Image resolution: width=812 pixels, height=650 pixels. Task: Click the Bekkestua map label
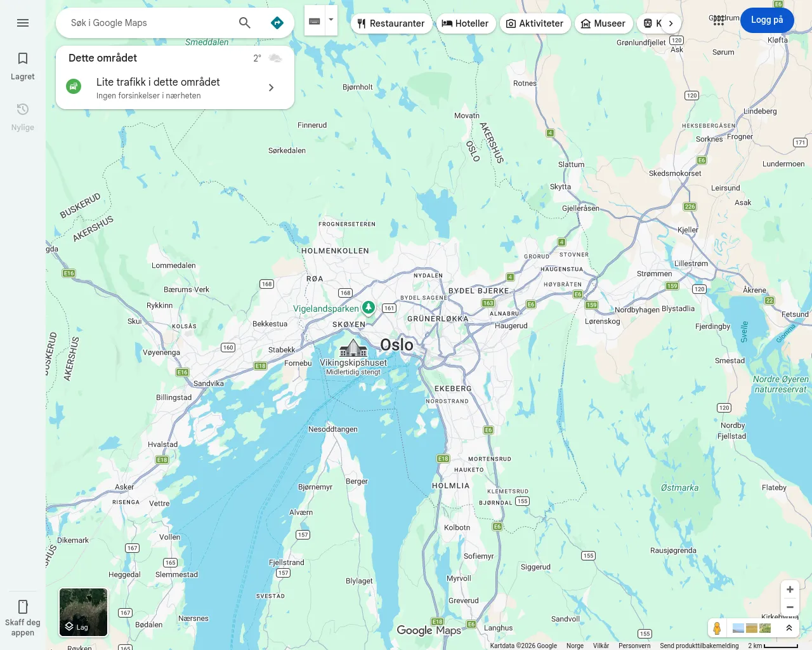pos(270,324)
